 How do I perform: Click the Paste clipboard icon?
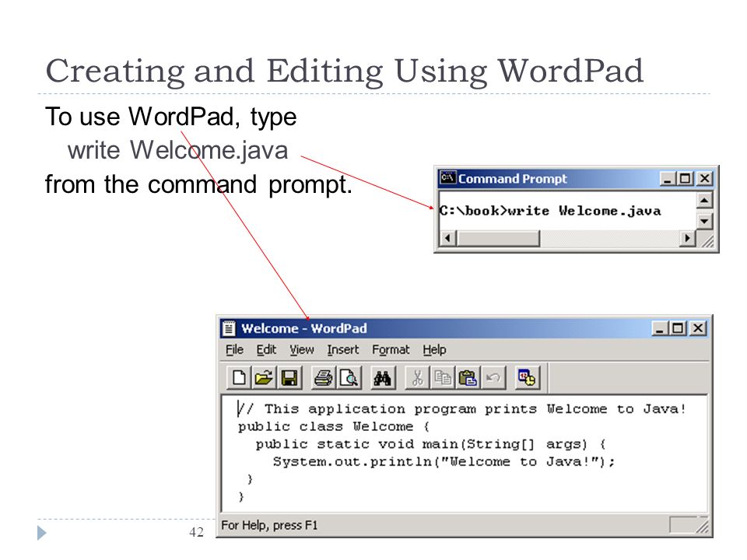(468, 378)
